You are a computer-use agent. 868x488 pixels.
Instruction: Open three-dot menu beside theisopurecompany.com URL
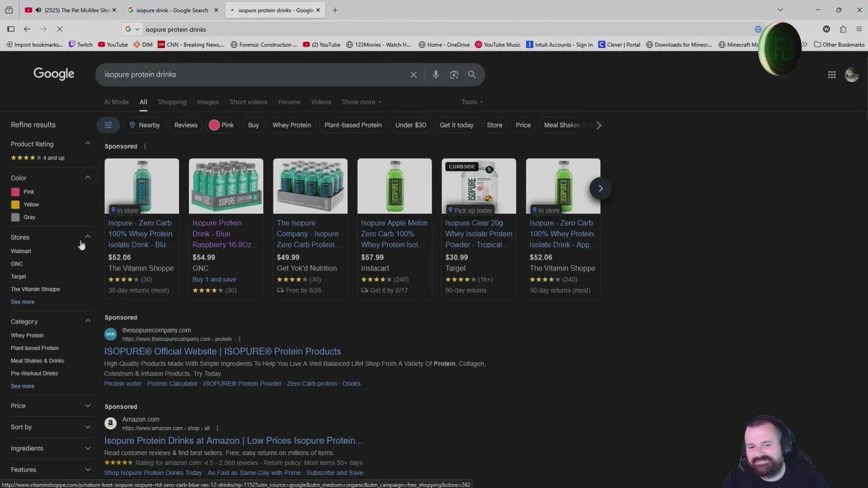click(x=239, y=339)
